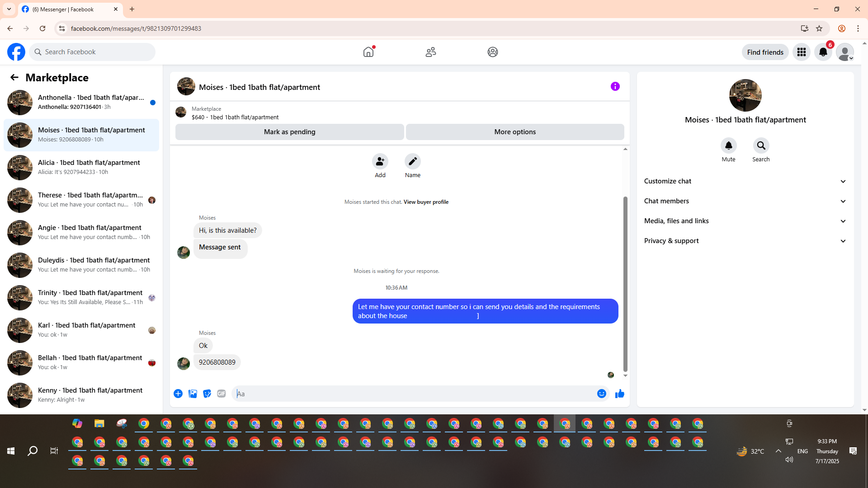Open File Explorer from taskbar

point(99,423)
